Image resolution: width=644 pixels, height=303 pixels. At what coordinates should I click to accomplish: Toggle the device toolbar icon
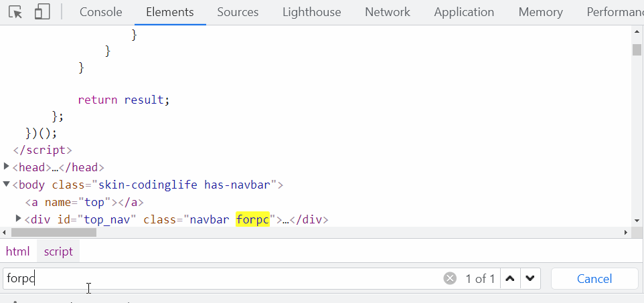[x=42, y=12]
